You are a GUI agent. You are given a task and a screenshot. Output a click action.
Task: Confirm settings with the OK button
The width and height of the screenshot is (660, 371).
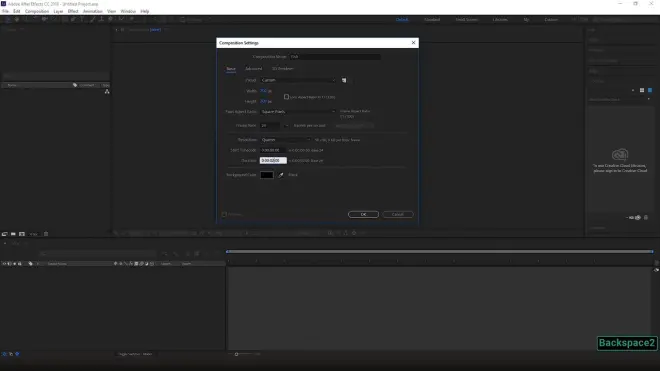[363, 214]
